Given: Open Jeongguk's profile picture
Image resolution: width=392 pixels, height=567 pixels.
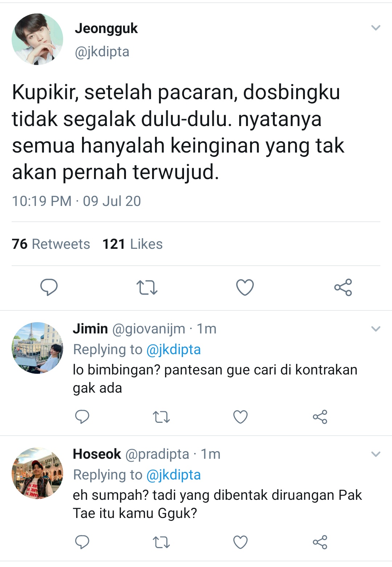Looking at the screenshot, I should coord(37,39).
